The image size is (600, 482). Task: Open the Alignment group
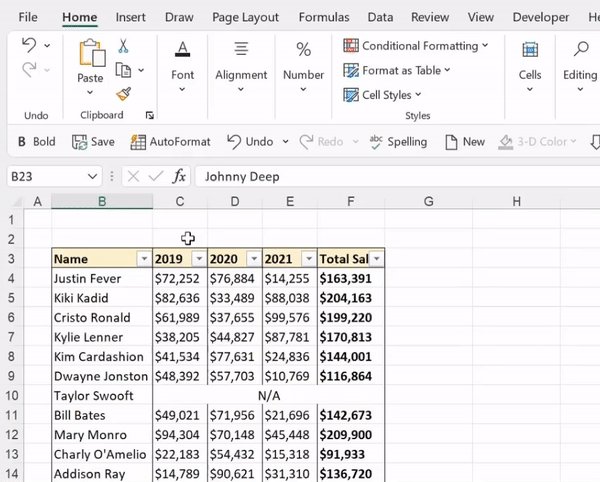[x=241, y=66]
